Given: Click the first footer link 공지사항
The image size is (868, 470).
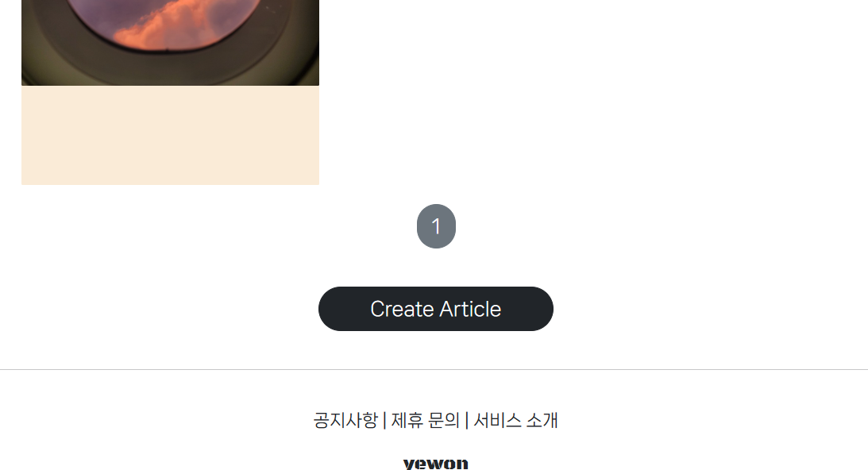Looking at the screenshot, I should 345,420.
